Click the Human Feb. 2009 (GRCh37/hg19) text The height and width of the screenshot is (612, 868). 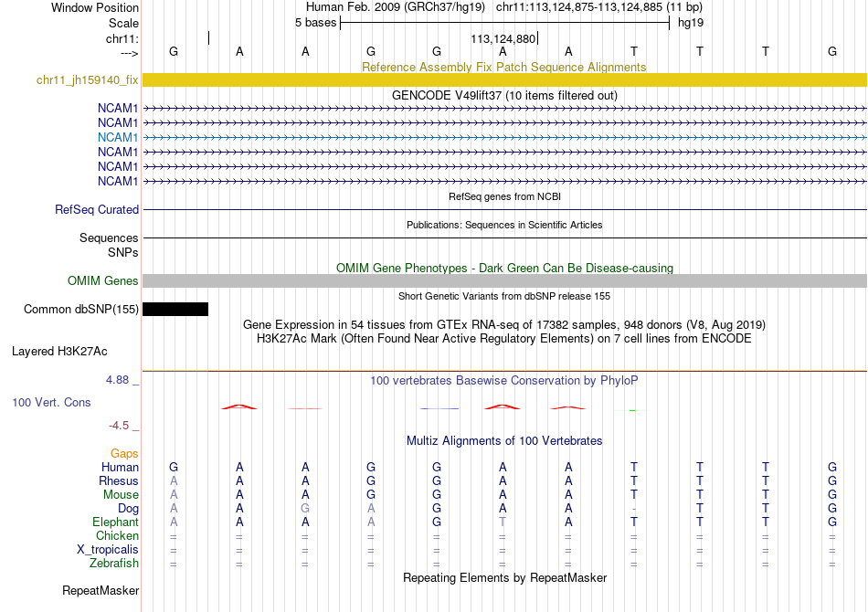(396, 7)
